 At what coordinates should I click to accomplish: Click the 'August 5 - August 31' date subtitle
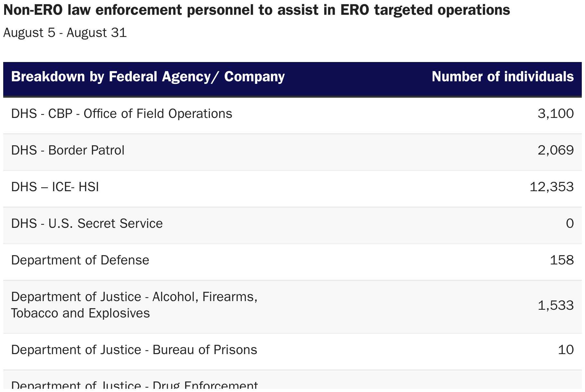pyautogui.click(x=65, y=33)
